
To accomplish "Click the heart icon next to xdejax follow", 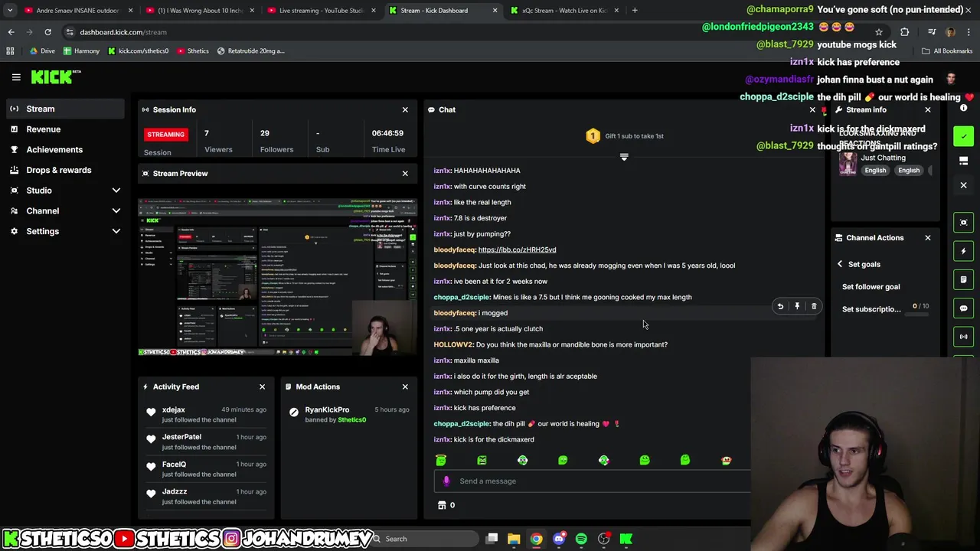I will (x=151, y=412).
